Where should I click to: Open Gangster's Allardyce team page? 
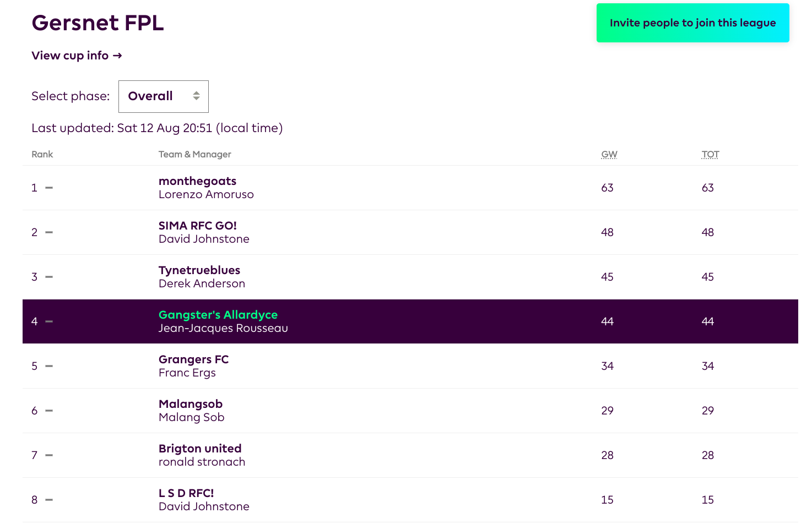pos(218,315)
